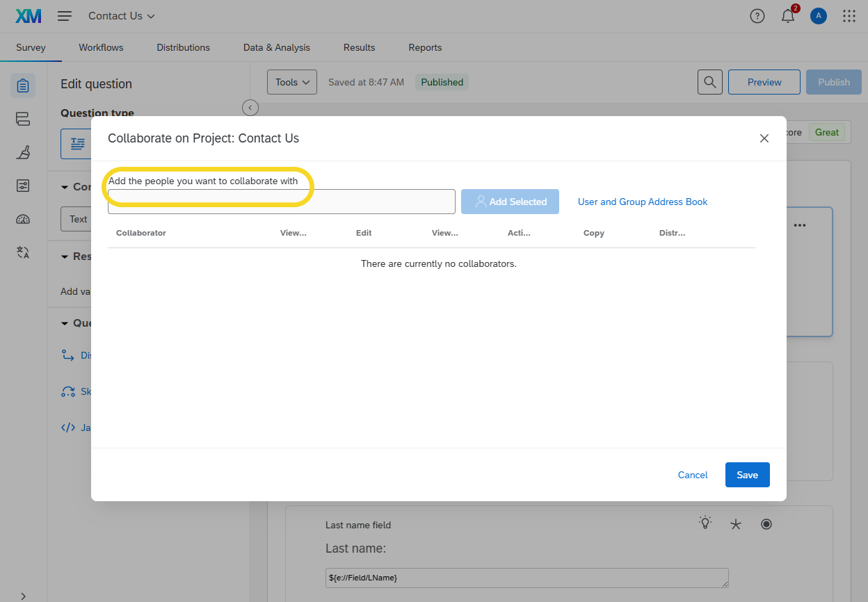Open the Tools dropdown
The width and height of the screenshot is (868, 602).
point(291,82)
